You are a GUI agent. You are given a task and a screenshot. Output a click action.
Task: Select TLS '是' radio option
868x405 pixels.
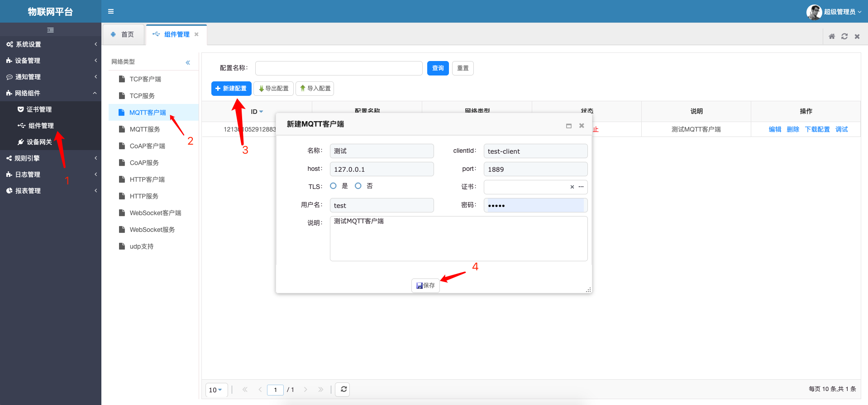click(334, 186)
